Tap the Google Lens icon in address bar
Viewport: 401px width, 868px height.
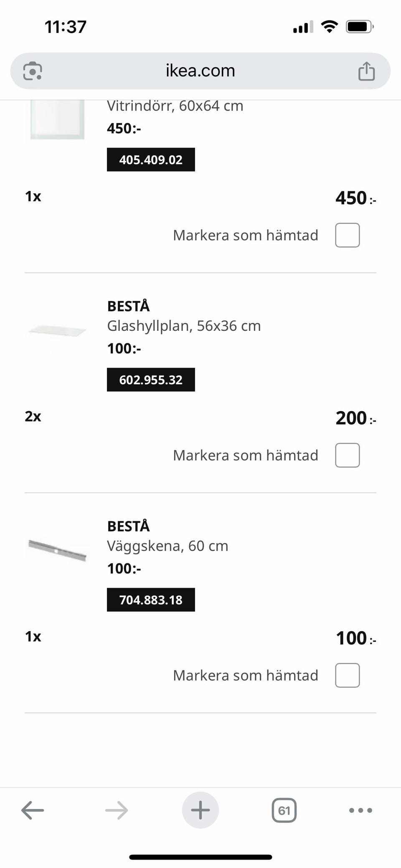(x=33, y=71)
